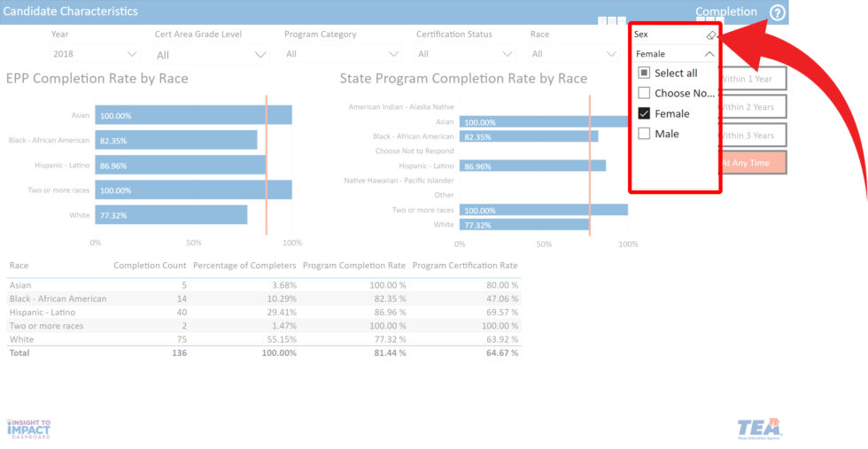The image size is (868, 449).
Task: Click the Texas Education Agency logo
Action: [x=758, y=428]
